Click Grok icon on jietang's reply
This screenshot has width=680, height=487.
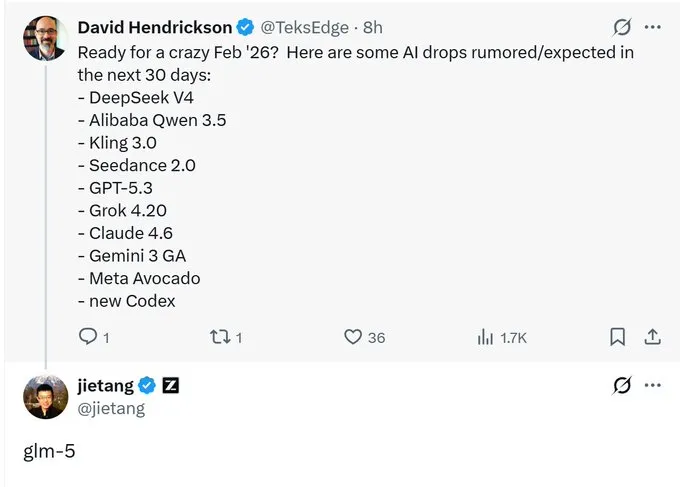(x=622, y=386)
